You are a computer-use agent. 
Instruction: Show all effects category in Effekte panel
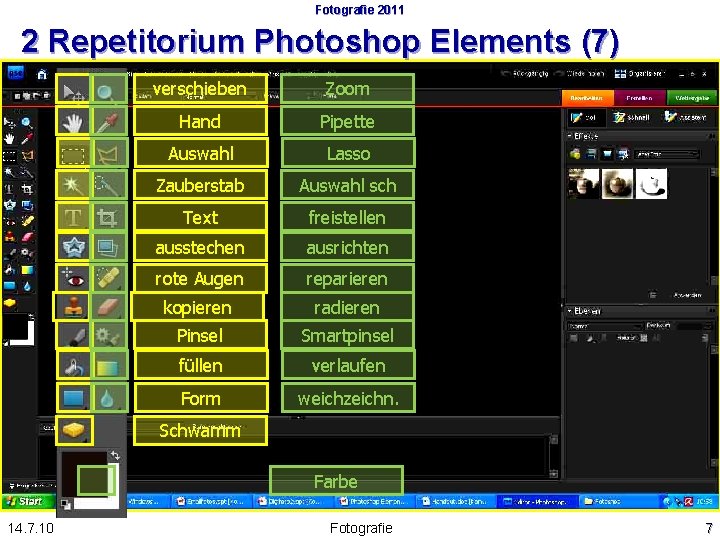tap(623, 154)
